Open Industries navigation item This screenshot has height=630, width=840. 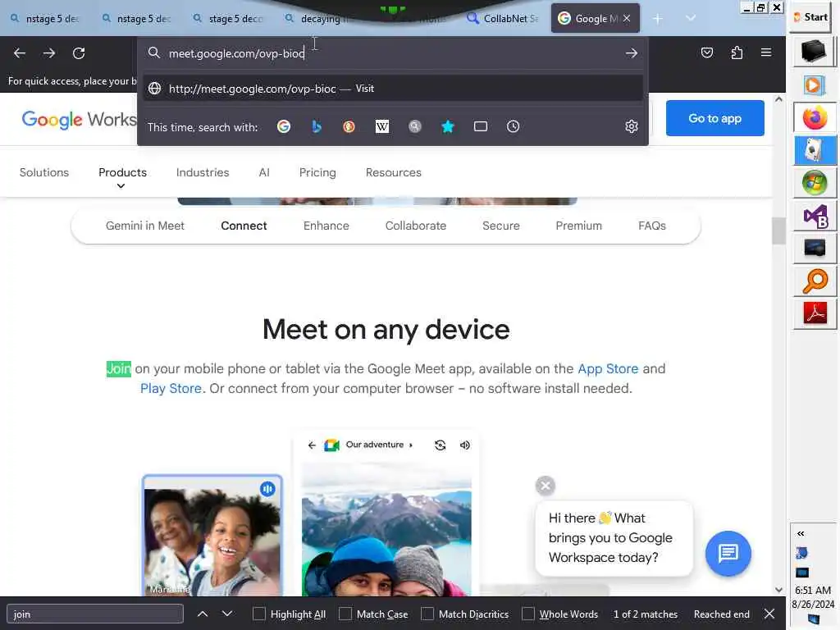pyautogui.click(x=203, y=172)
